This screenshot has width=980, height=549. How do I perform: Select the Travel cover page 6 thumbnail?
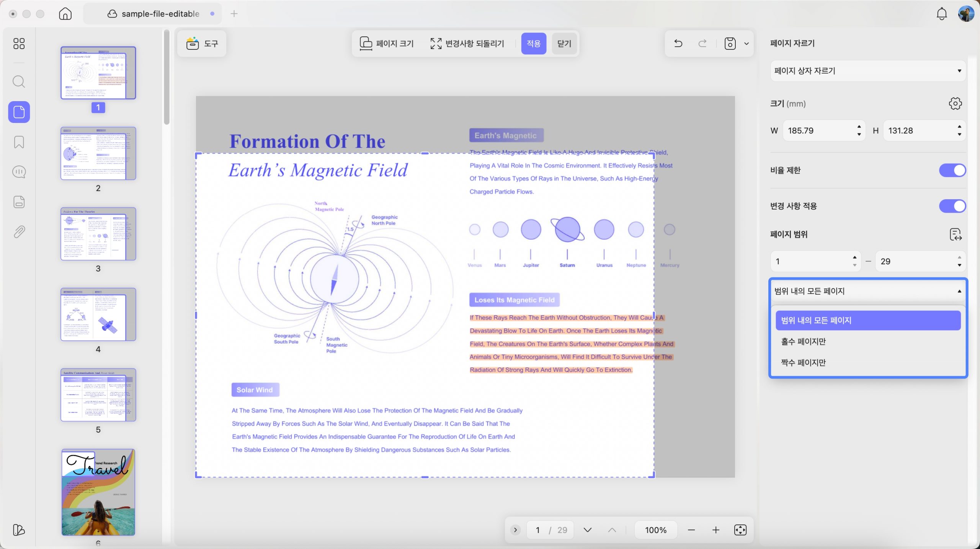click(98, 492)
